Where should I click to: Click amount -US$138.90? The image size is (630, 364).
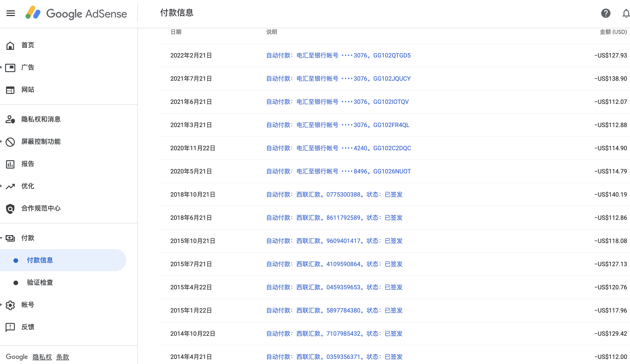click(611, 79)
